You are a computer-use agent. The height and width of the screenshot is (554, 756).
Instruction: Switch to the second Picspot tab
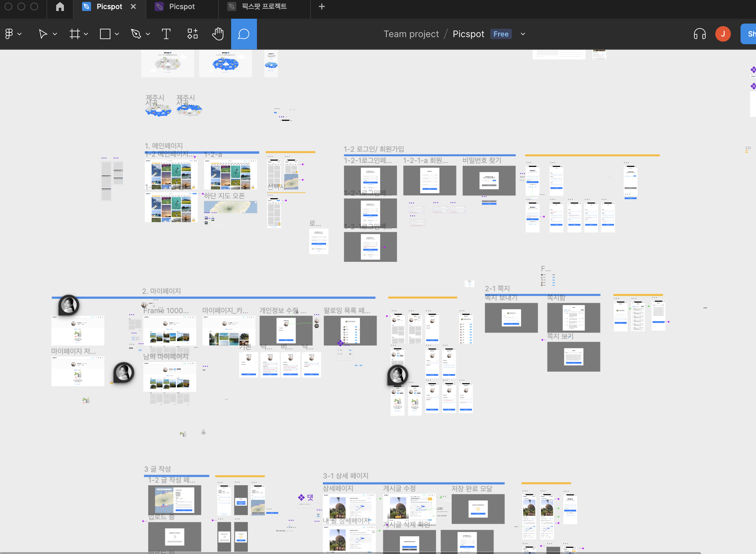pos(181,6)
